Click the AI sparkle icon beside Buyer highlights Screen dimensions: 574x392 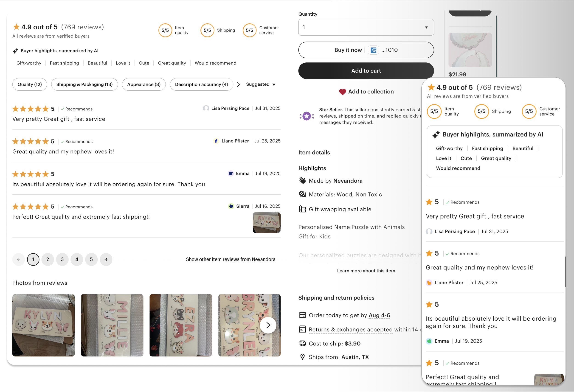point(15,51)
